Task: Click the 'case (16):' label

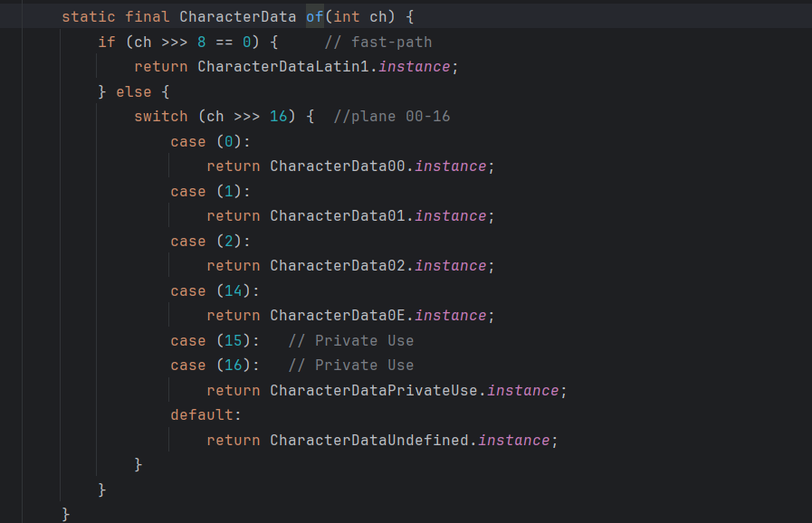Action: point(215,365)
